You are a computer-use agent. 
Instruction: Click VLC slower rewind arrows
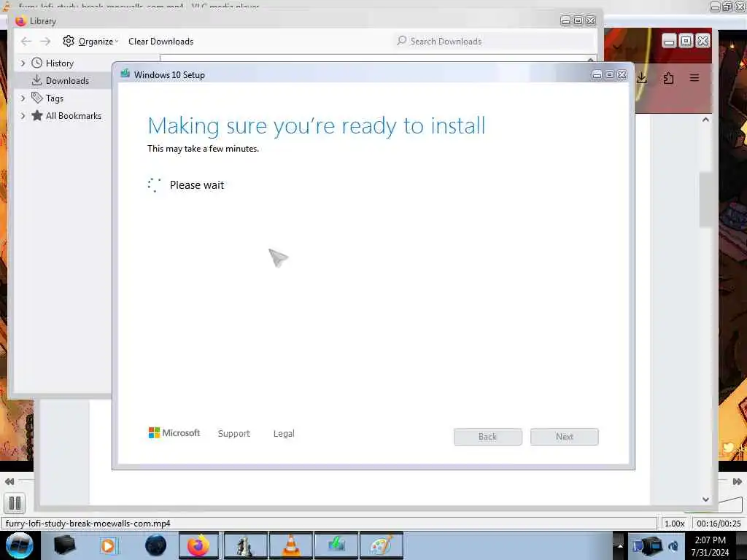point(9,481)
